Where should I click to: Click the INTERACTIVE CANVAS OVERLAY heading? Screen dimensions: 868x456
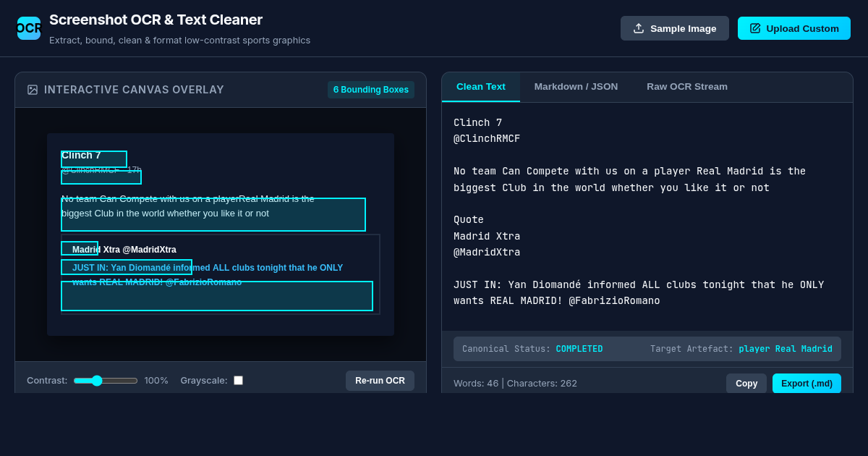coord(134,90)
